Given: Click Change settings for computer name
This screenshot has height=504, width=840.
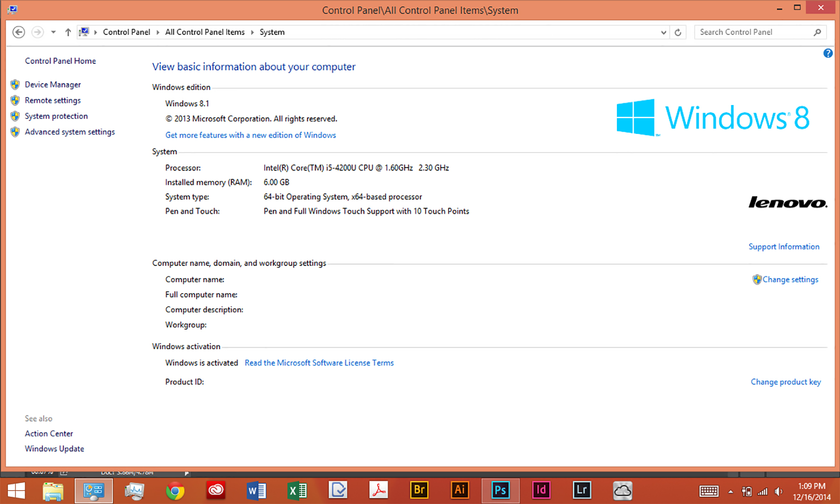Looking at the screenshot, I should click(791, 280).
